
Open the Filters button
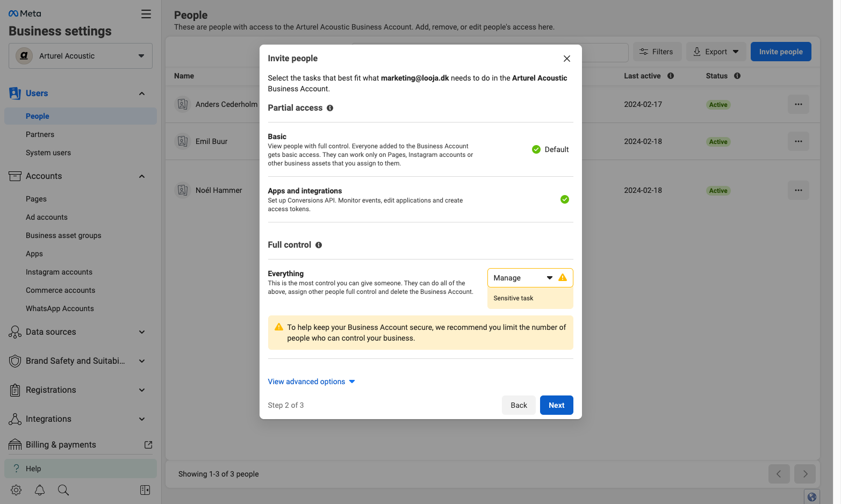point(657,52)
